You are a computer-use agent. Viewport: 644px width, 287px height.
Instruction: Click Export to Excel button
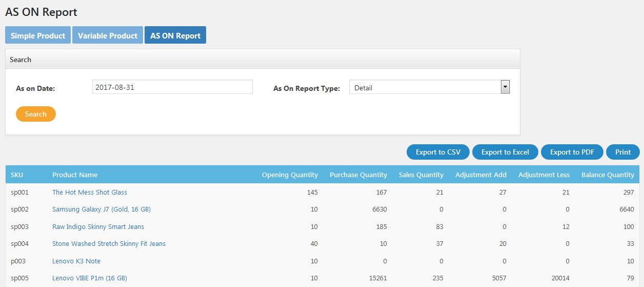(505, 152)
